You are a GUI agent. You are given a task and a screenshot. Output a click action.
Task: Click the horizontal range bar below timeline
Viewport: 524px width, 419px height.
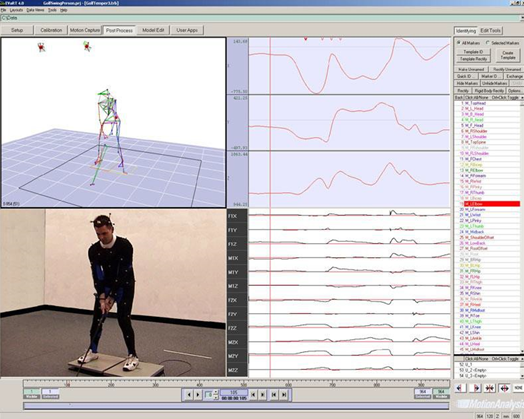click(236, 406)
